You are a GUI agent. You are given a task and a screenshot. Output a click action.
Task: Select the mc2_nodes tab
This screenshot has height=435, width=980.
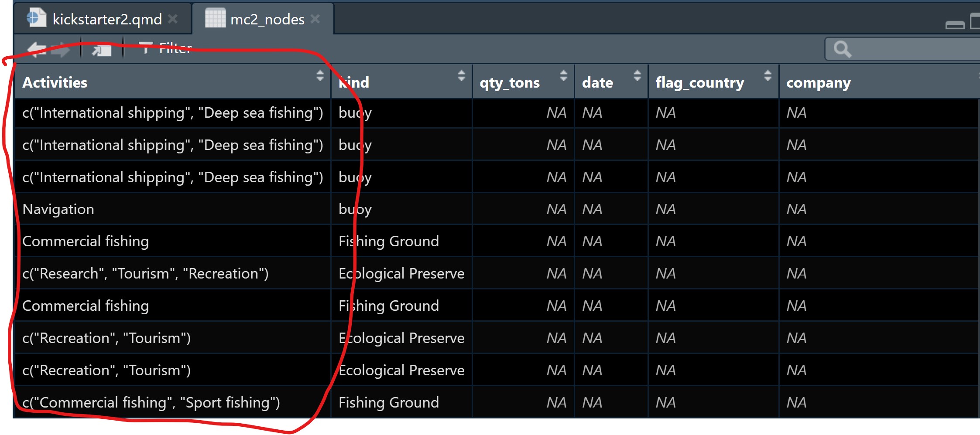267,19
